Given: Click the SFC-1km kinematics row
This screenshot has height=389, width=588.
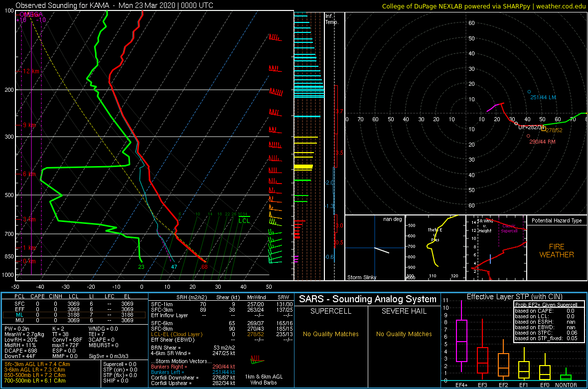Looking at the screenshot, I should tap(222, 304).
